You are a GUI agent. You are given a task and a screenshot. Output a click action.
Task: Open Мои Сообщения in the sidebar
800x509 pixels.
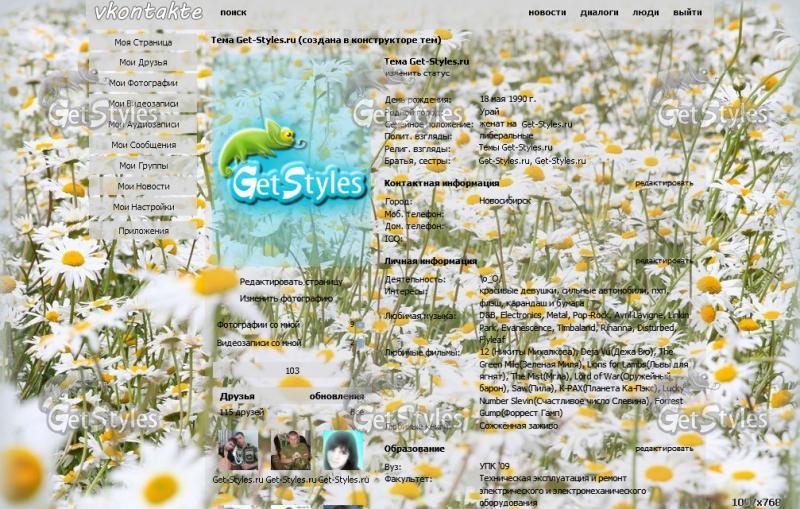143,145
